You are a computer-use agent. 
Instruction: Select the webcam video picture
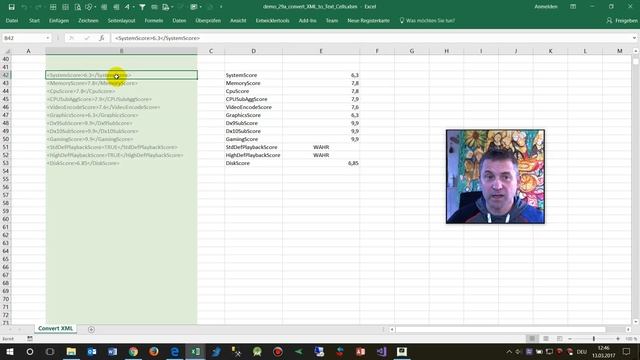[x=495, y=177]
